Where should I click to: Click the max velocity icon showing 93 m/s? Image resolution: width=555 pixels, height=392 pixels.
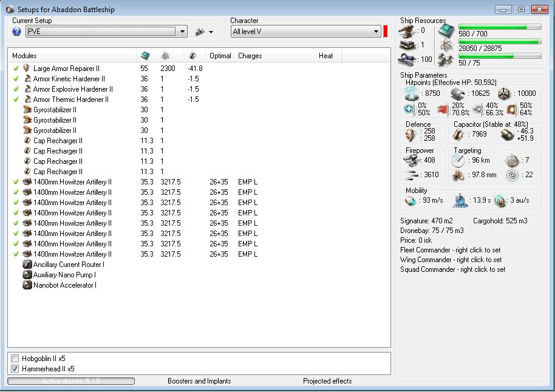pyautogui.click(x=410, y=201)
